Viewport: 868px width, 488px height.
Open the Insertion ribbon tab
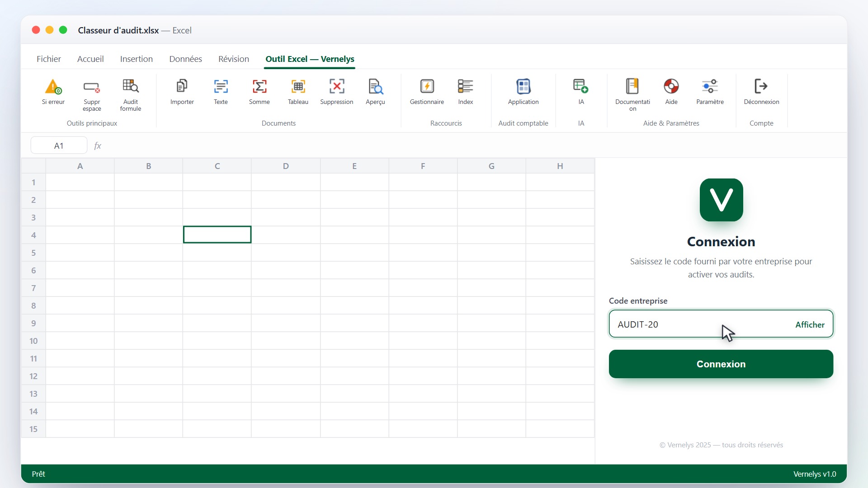click(x=137, y=59)
